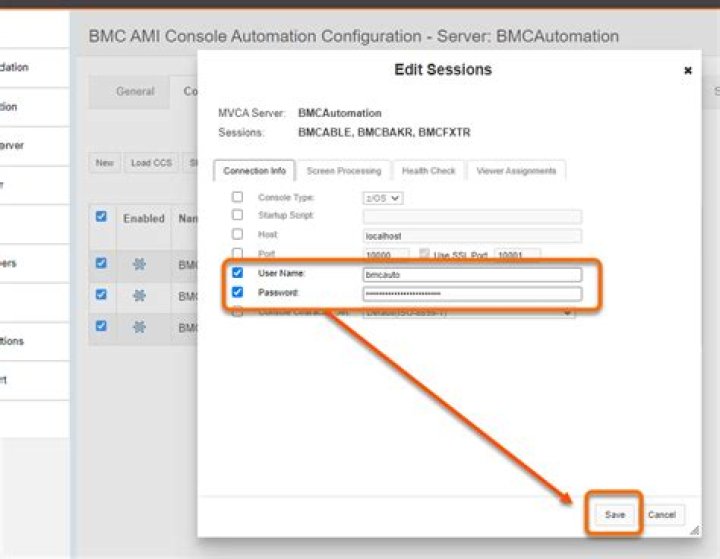Enable the Host checkbox
The height and width of the screenshot is (559, 720).
[237, 234]
